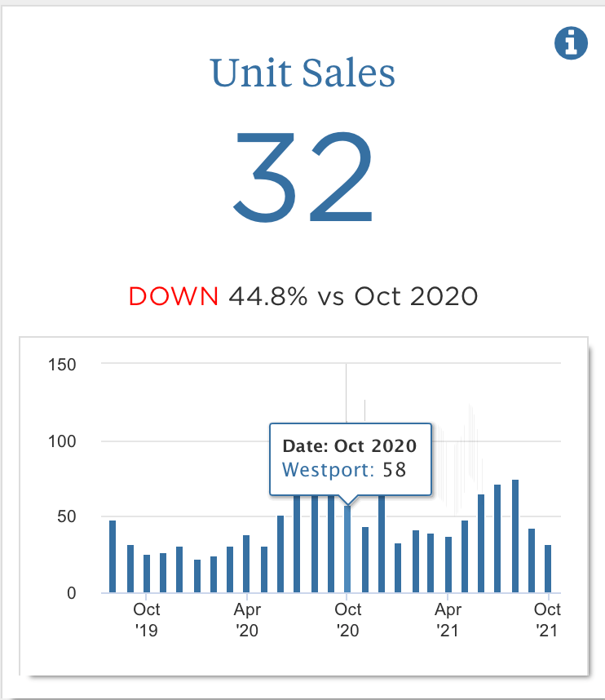Click the red DOWN label
The width and height of the screenshot is (605, 700).
(x=174, y=296)
